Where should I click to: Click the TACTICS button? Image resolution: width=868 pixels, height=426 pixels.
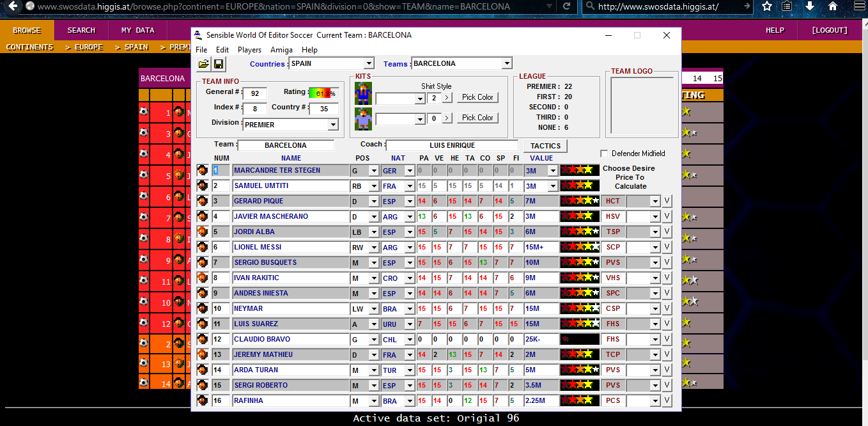(545, 146)
